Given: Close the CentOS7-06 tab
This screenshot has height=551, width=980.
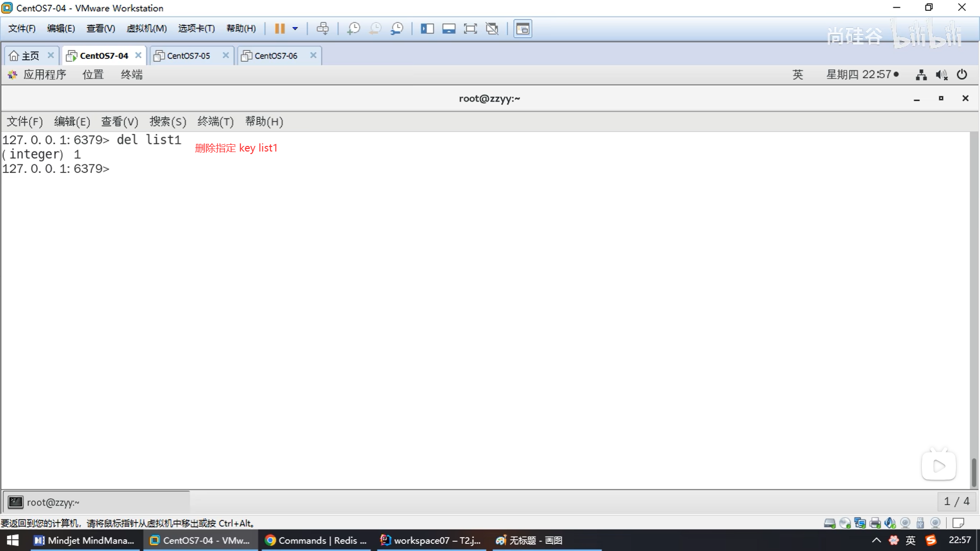Looking at the screenshot, I should (x=313, y=55).
